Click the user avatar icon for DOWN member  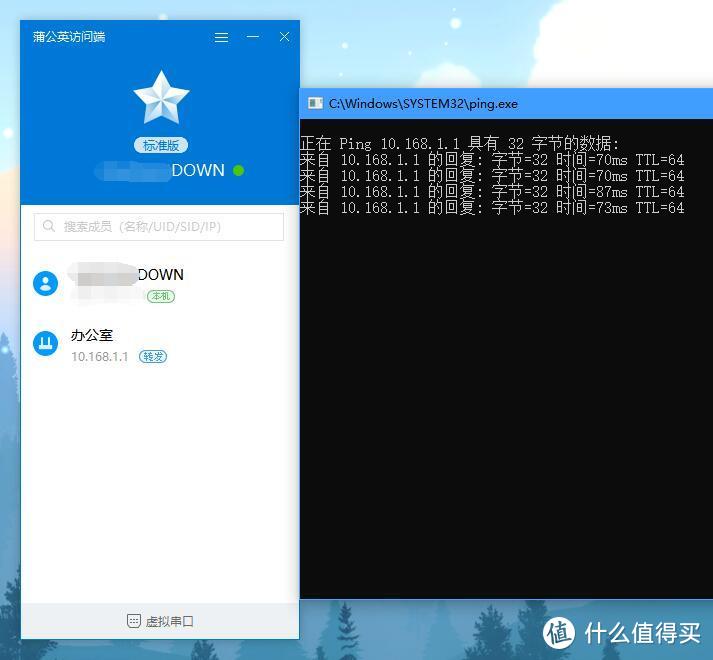(x=45, y=283)
